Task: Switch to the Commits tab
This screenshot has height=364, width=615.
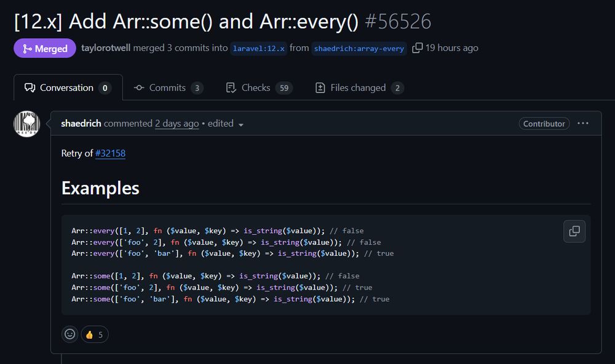Action: tap(168, 88)
